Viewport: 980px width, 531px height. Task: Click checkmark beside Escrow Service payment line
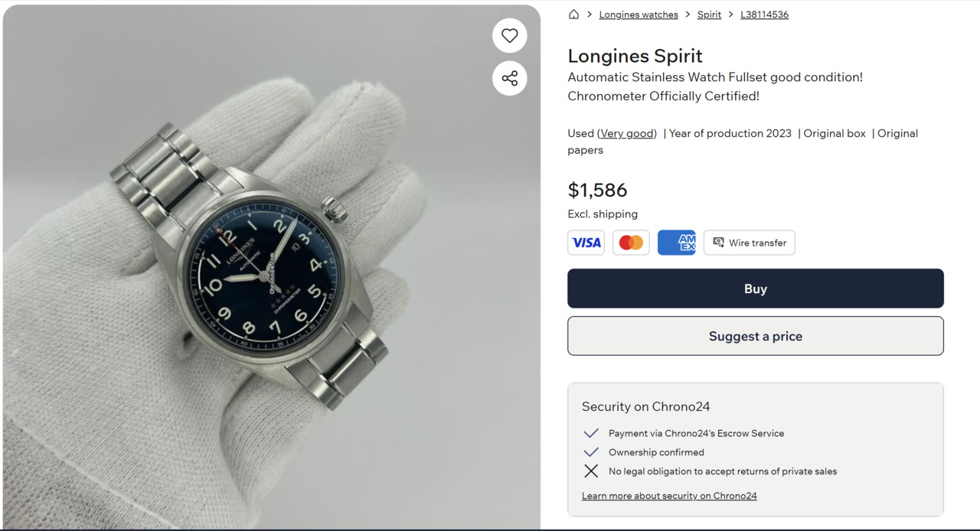point(591,433)
